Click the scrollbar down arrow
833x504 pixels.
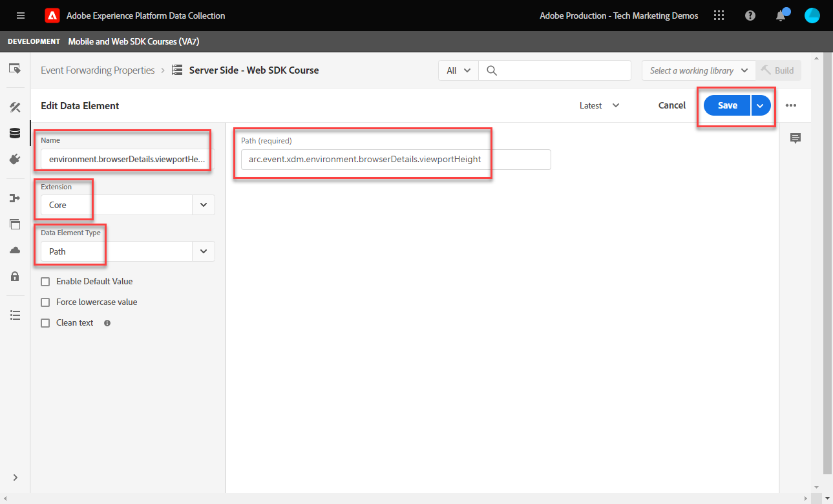point(817,487)
